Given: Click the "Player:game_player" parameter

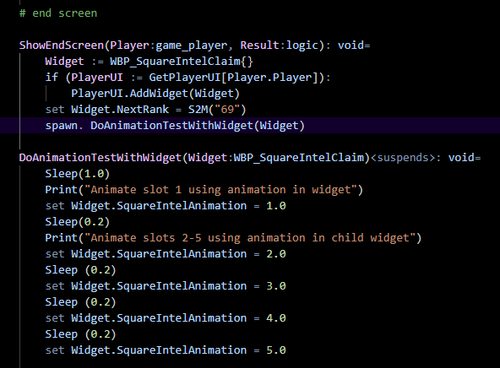Looking at the screenshot, I should (169, 45).
